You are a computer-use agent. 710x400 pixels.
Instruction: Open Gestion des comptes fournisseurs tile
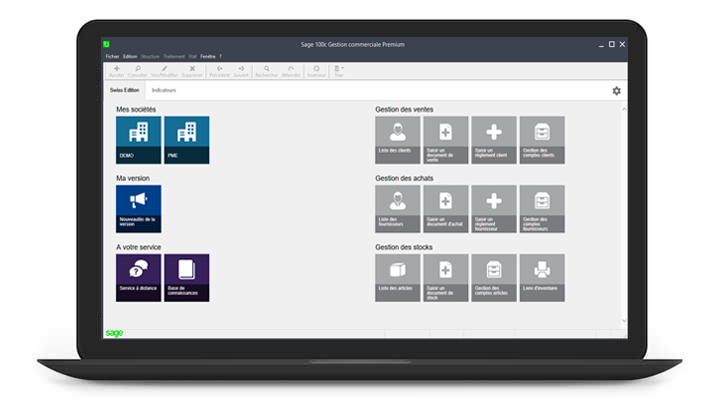[x=542, y=209]
